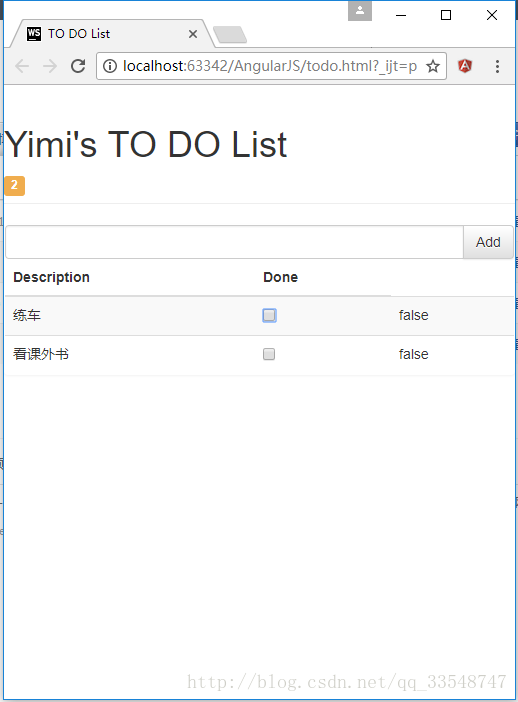Click the orange badge showing 2
The height and width of the screenshot is (702, 518).
click(14, 186)
